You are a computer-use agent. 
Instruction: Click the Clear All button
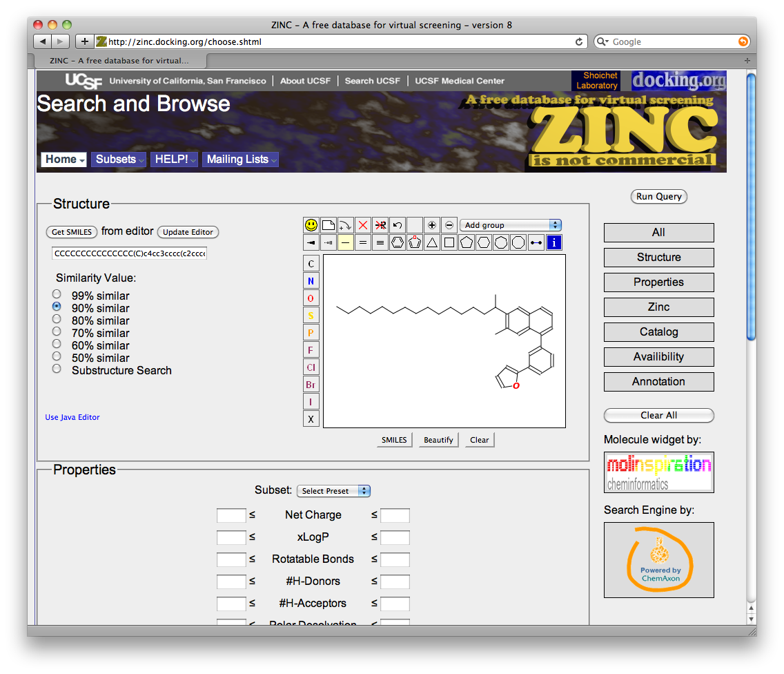click(659, 415)
